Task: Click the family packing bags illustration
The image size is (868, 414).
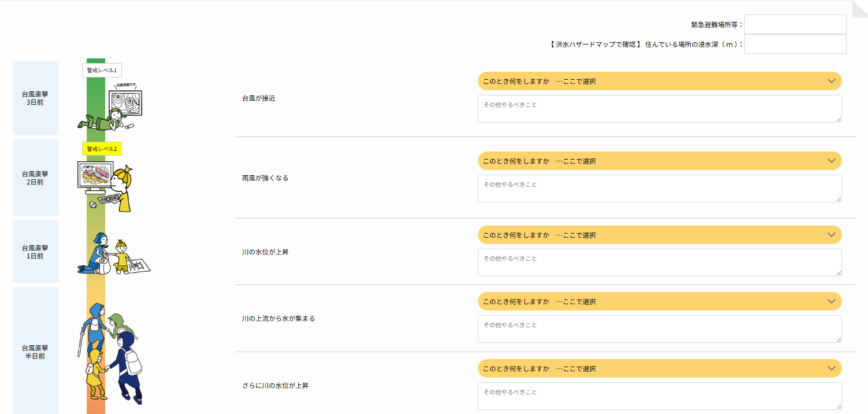Action: click(113, 253)
